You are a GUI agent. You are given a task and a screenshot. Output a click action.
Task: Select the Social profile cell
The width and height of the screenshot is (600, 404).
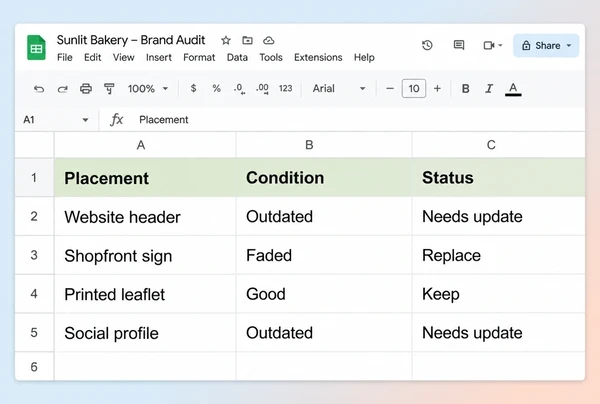click(x=145, y=332)
